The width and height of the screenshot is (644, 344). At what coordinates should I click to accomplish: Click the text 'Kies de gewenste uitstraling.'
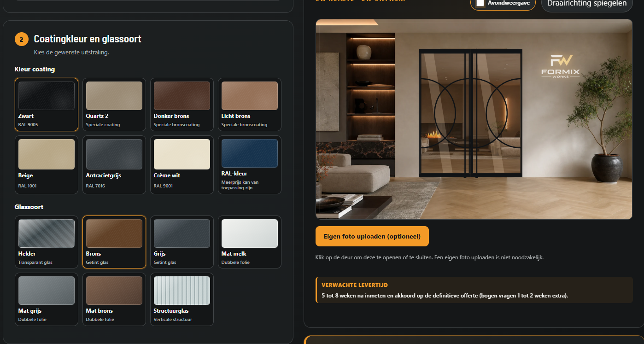coord(71,52)
